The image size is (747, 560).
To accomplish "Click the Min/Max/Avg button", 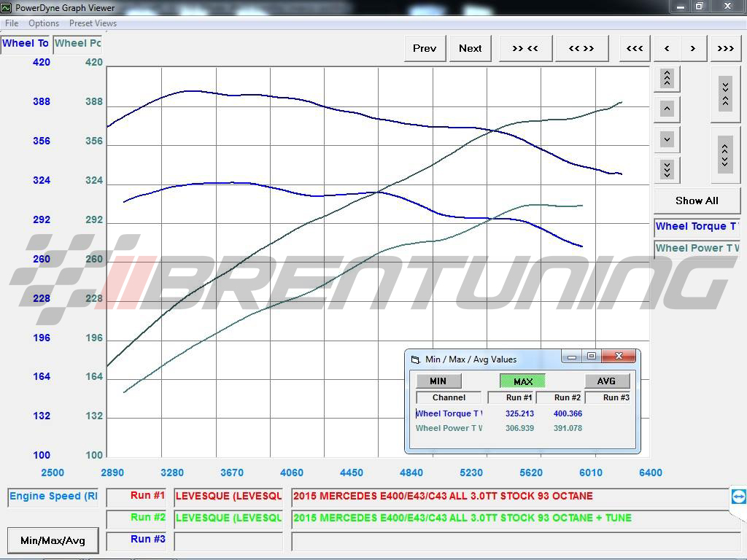I will (53, 540).
